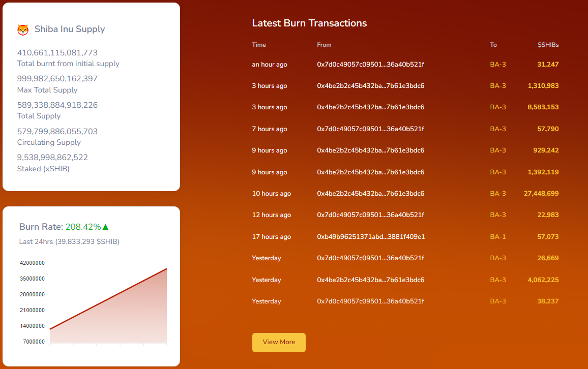Click the 'From' column header

(324, 45)
